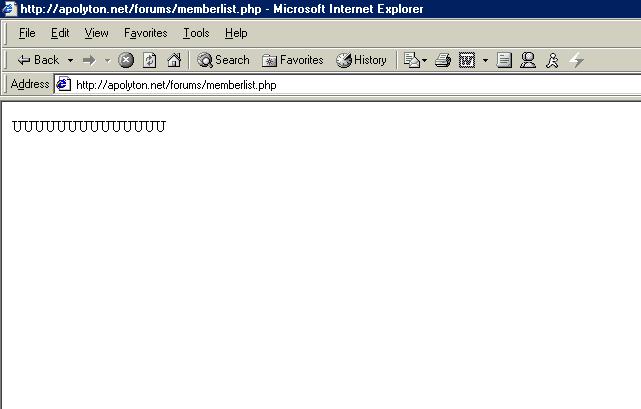
Task: Refresh the current page
Action: pyautogui.click(x=149, y=60)
